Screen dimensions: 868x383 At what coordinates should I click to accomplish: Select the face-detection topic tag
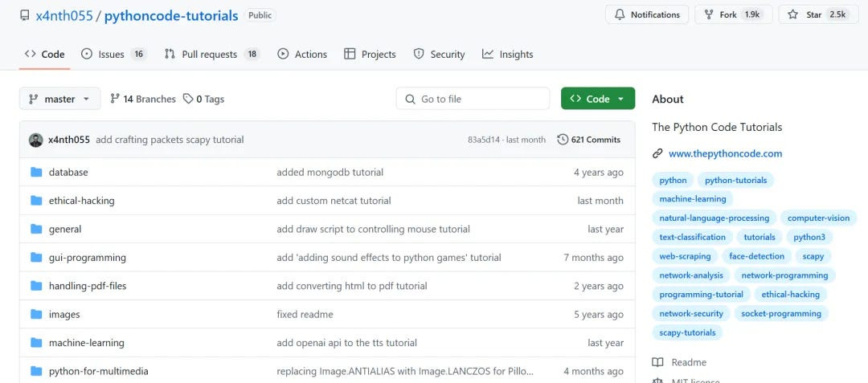click(x=756, y=256)
